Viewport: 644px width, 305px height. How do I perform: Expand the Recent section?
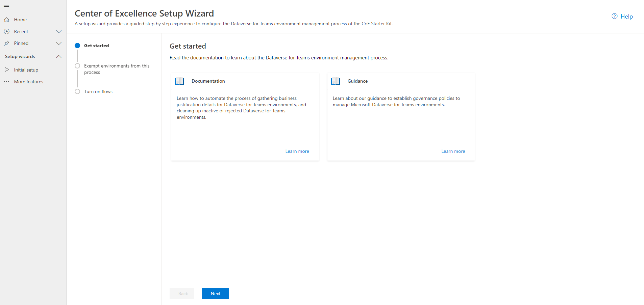click(59, 31)
